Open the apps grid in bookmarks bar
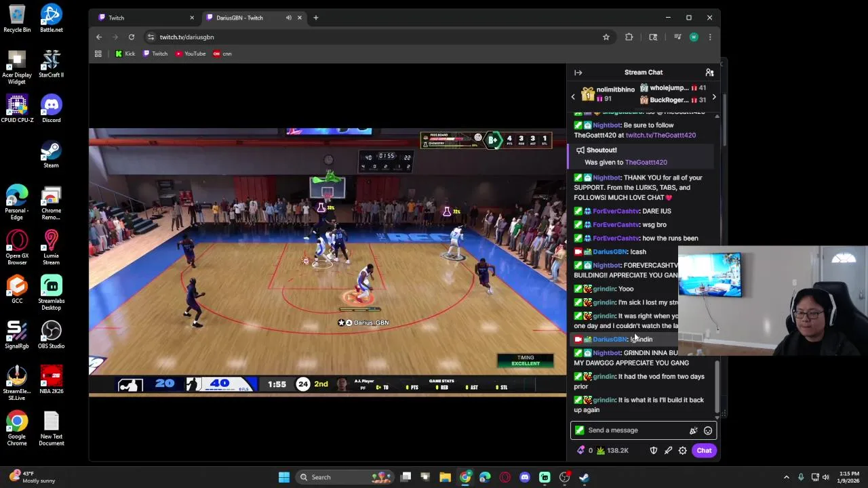This screenshot has height=488, width=868. tap(98, 54)
